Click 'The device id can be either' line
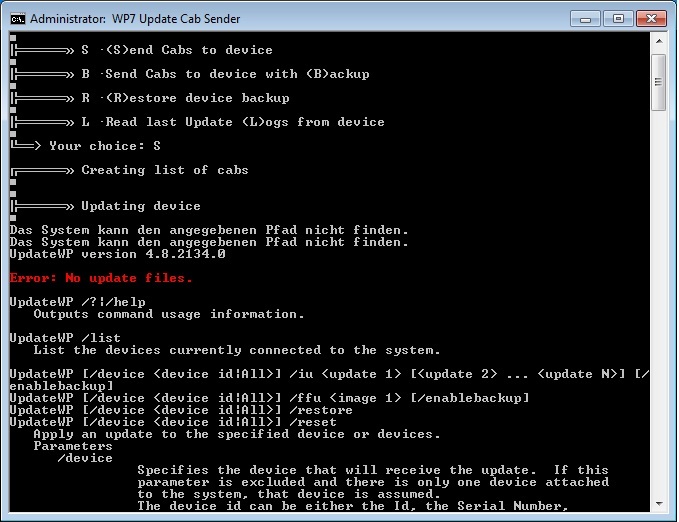 [352, 506]
